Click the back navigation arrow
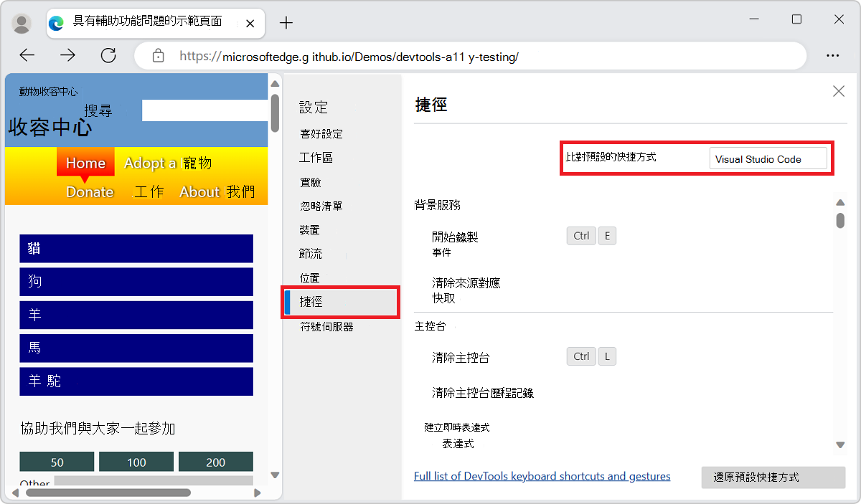This screenshot has height=504, width=861. pyautogui.click(x=27, y=55)
